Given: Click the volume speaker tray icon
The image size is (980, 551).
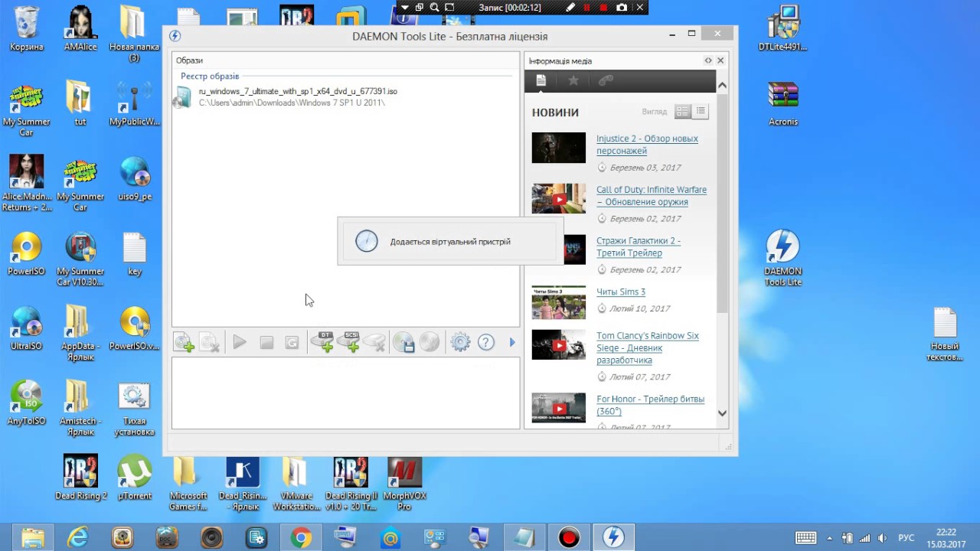Looking at the screenshot, I should tap(882, 538).
